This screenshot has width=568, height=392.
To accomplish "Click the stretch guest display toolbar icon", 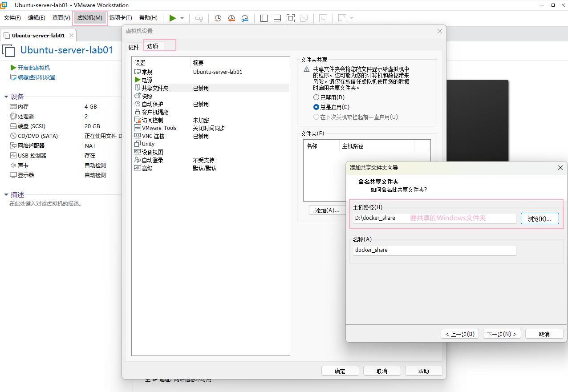I will [342, 18].
